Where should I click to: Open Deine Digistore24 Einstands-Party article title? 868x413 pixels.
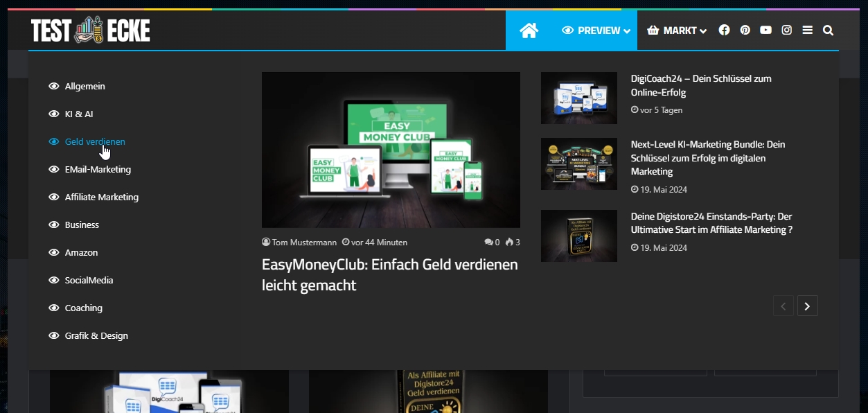coord(712,223)
